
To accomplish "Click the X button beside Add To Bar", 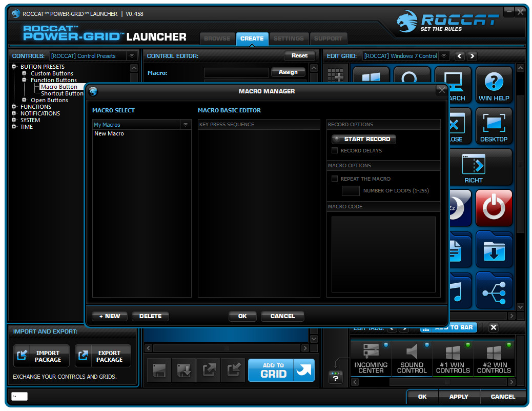I will click(494, 327).
